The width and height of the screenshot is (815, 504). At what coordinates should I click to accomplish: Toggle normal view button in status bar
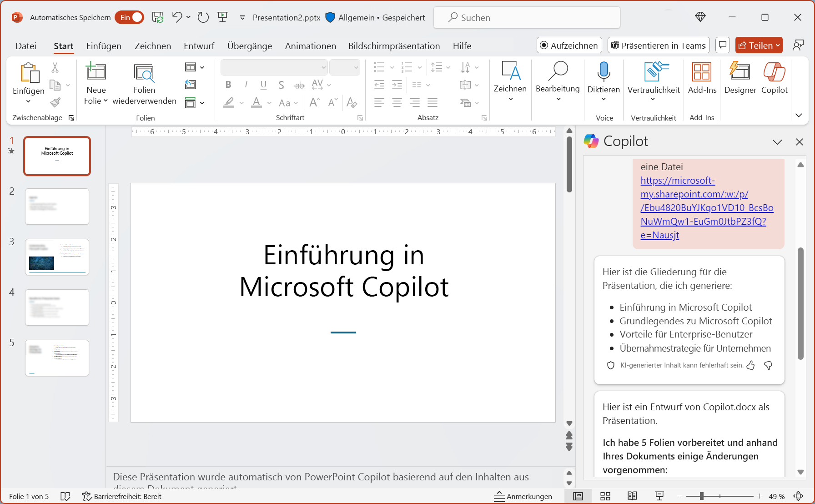coord(578,496)
